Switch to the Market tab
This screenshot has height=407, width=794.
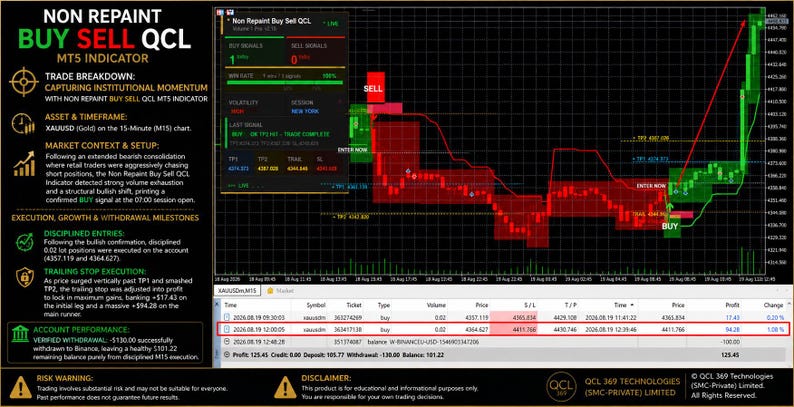280,291
